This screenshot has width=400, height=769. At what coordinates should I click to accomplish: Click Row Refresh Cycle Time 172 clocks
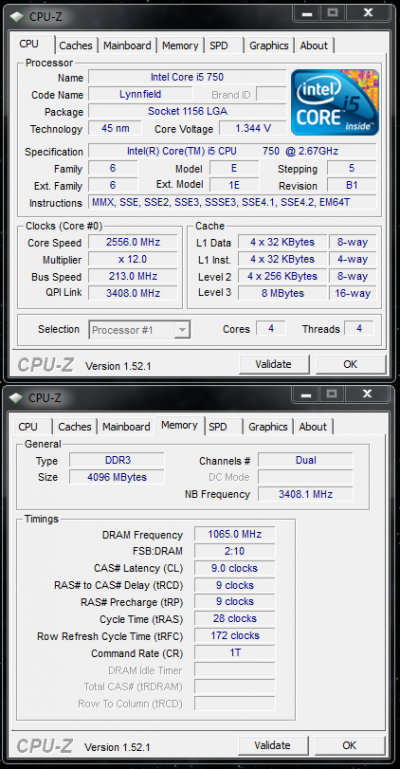pos(235,636)
